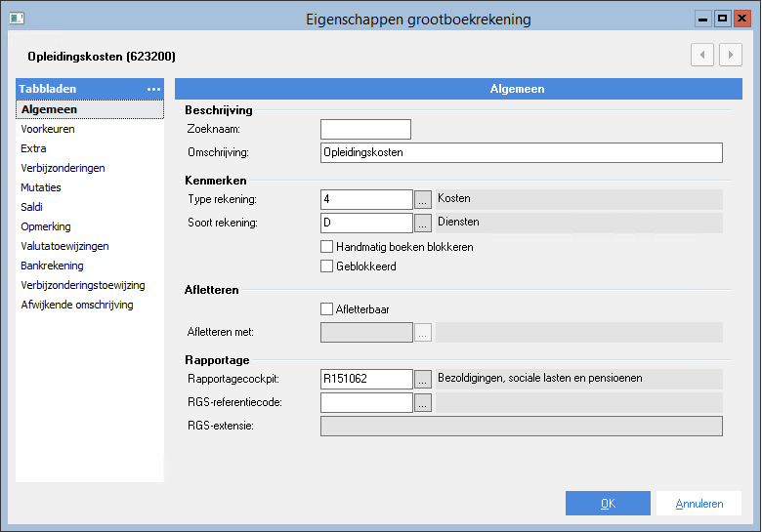Check the Afletterbaar checkbox
Screen dimensions: 762x532
pyautogui.click(x=326, y=309)
